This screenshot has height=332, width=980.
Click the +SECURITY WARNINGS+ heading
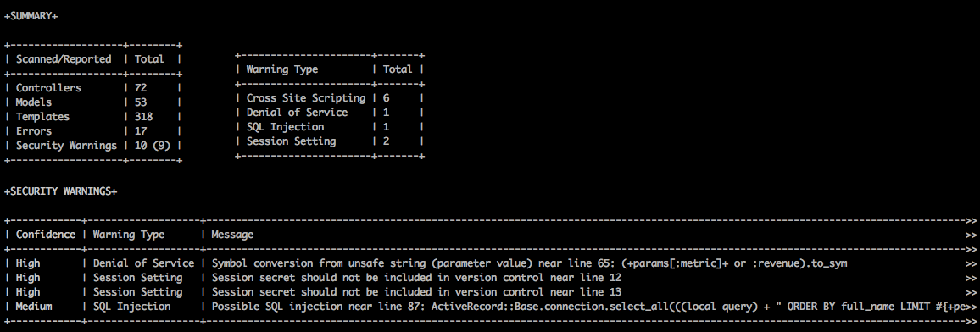[x=60, y=191]
